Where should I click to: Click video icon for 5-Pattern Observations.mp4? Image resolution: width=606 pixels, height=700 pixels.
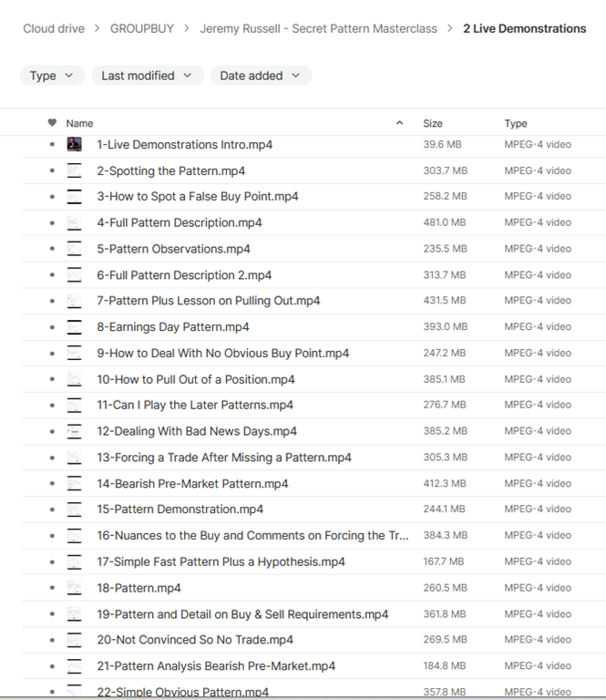point(74,249)
